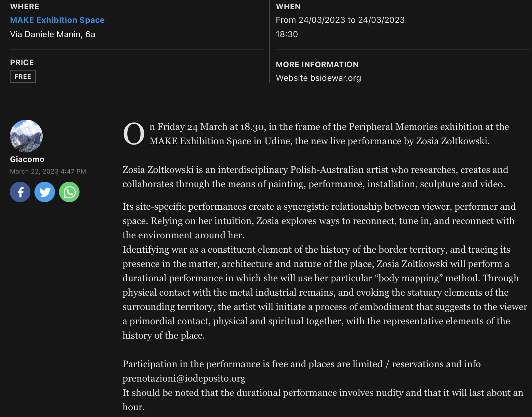Share the event via WhatsApp
This screenshot has height=417, width=532.
69,192
